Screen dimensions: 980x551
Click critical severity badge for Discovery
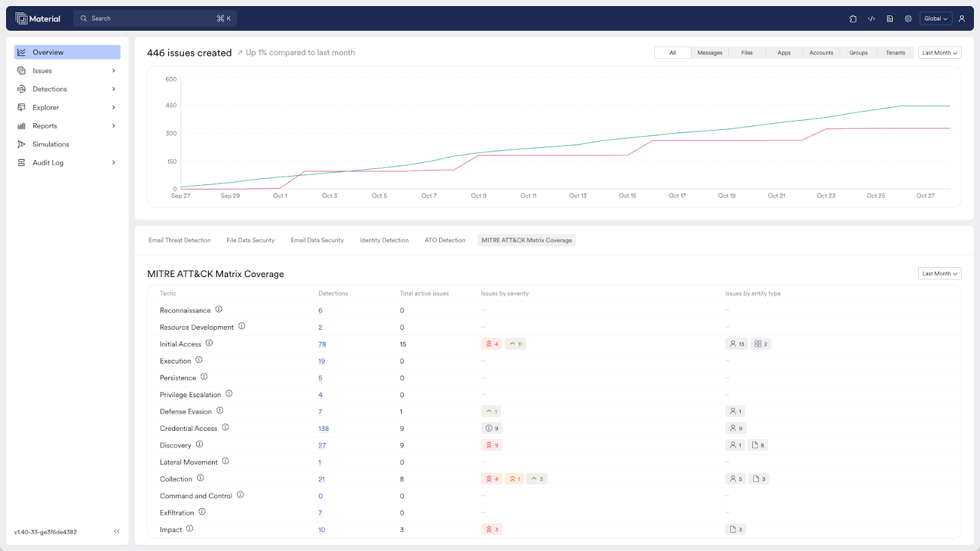(x=491, y=445)
